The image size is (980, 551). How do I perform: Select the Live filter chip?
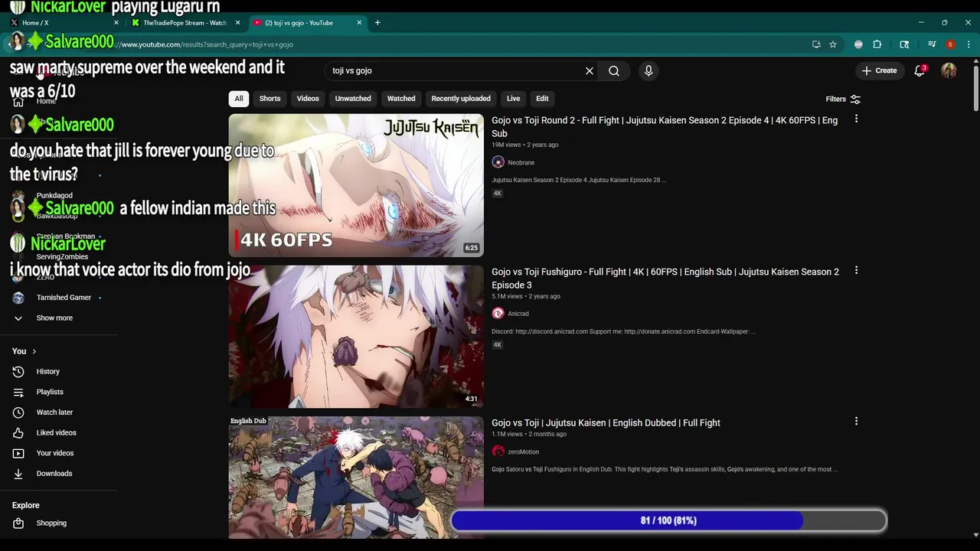click(x=513, y=99)
